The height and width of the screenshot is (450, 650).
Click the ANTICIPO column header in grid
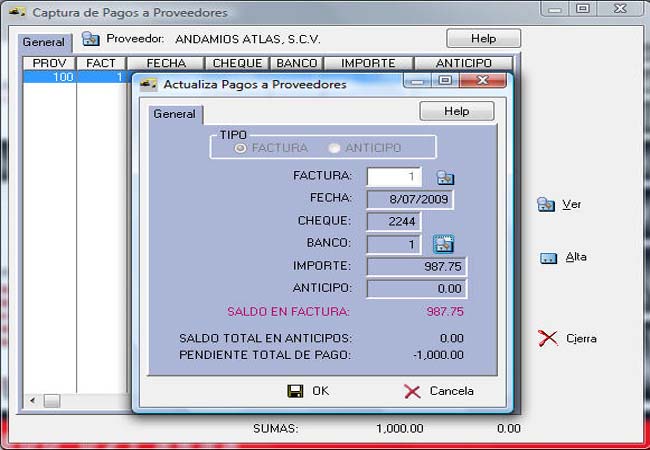[464, 63]
